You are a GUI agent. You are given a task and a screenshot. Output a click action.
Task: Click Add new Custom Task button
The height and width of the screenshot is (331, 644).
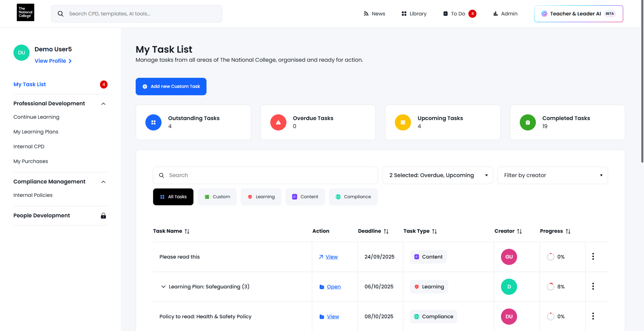(x=171, y=86)
